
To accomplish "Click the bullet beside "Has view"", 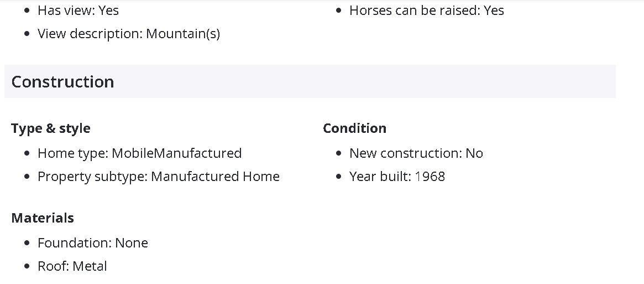I will pyautogui.click(x=27, y=11).
